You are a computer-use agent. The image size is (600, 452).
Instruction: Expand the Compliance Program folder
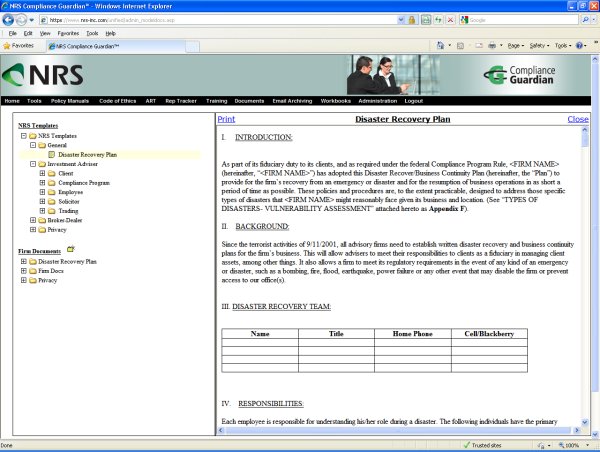pos(42,183)
